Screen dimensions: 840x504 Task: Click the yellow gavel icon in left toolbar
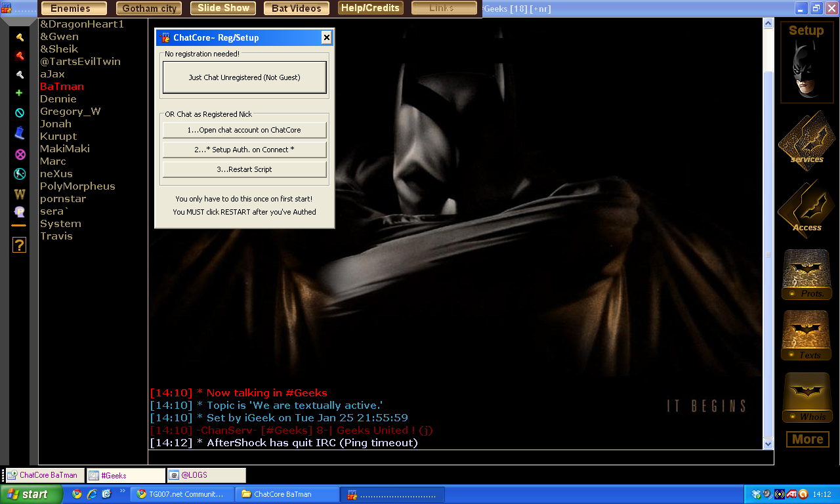click(x=20, y=37)
